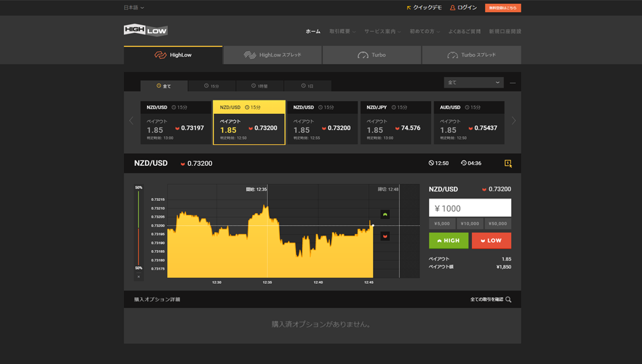Choose the ¥5,000 preset amount
The width and height of the screenshot is (642, 364).
point(442,224)
